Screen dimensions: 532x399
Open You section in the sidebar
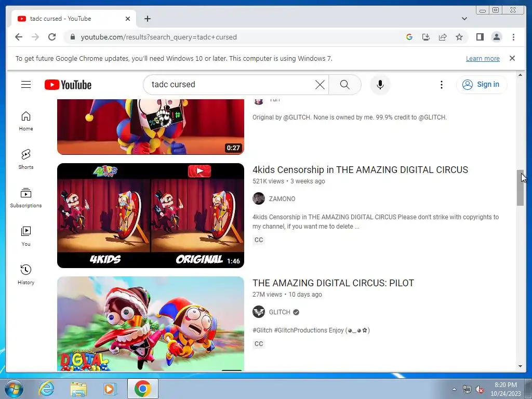point(26,236)
